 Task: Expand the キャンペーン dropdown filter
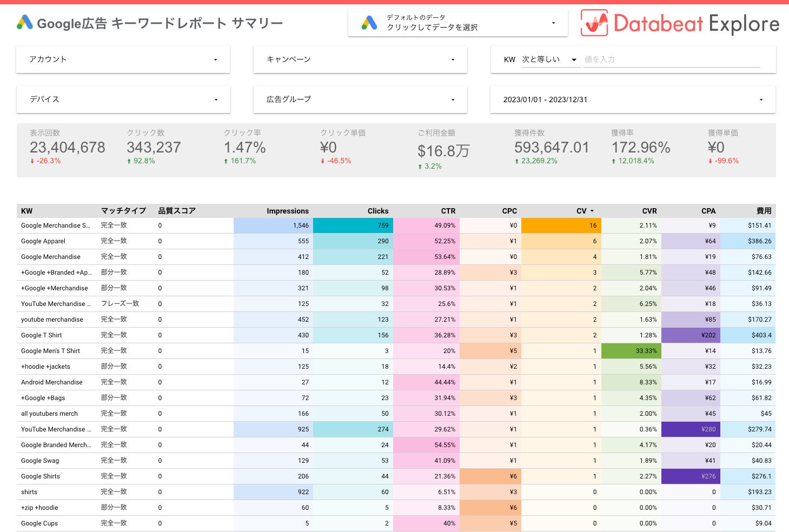tap(360, 59)
